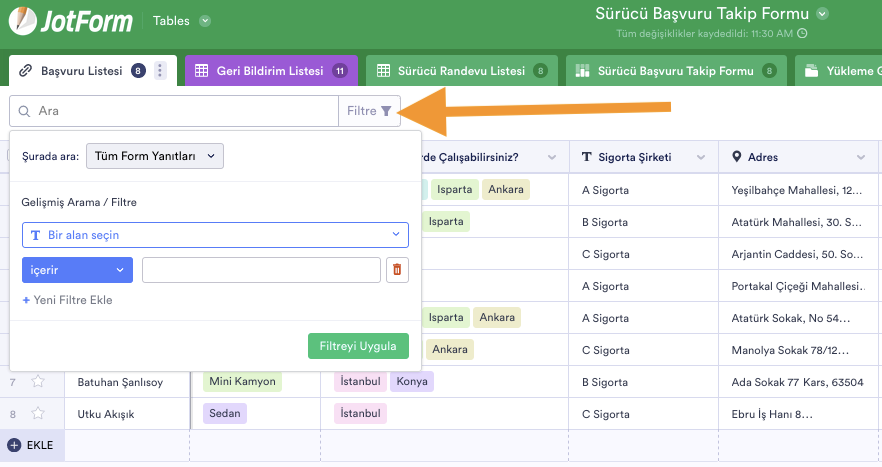882x467 pixels.
Task: Click the clock icon beside saved time
Action: 802,33
